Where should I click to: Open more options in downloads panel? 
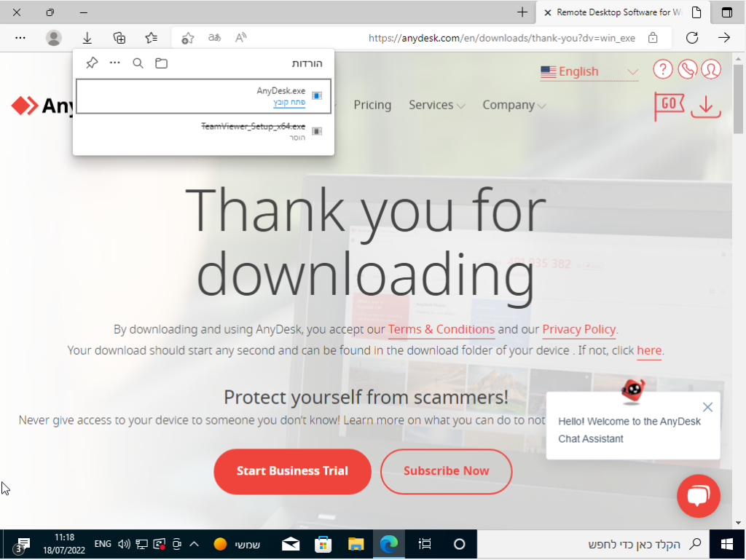pyautogui.click(x=114, y=63)
